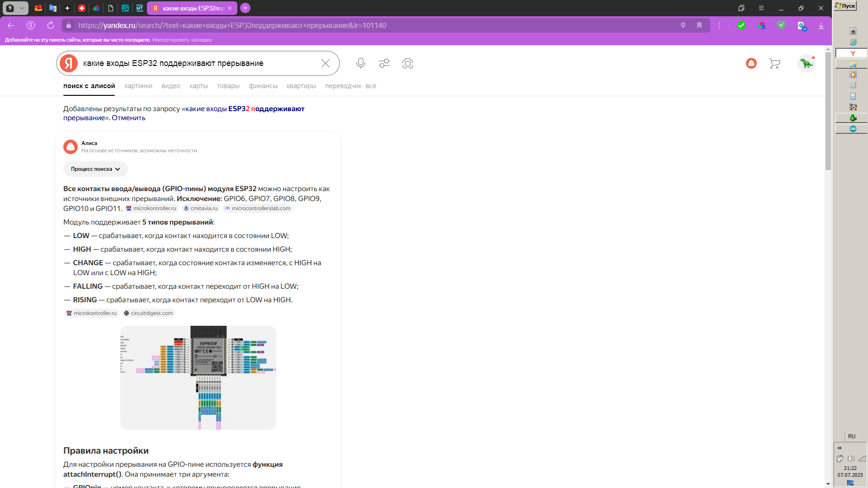The height and width of the screenshot is (488, 868).
Task: Open the pinned black sparkle-star tab
Action: [x=67, y=8]
